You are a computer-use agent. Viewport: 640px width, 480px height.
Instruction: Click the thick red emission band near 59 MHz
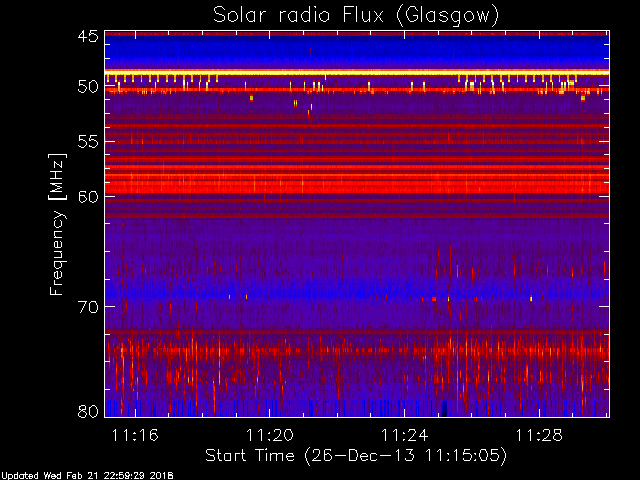tap(357, 188)
